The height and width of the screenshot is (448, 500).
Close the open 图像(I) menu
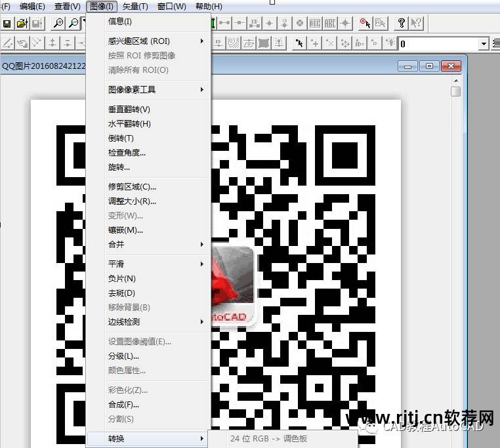point(102,7)
